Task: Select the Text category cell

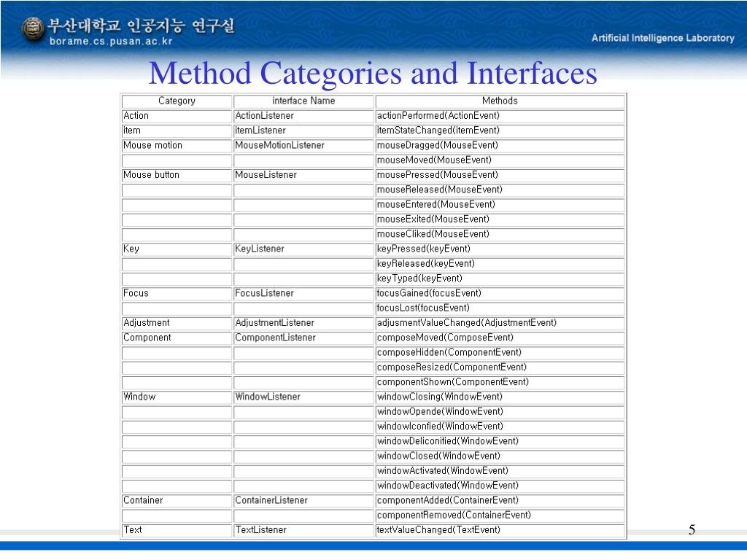Action: pos(177,529)
